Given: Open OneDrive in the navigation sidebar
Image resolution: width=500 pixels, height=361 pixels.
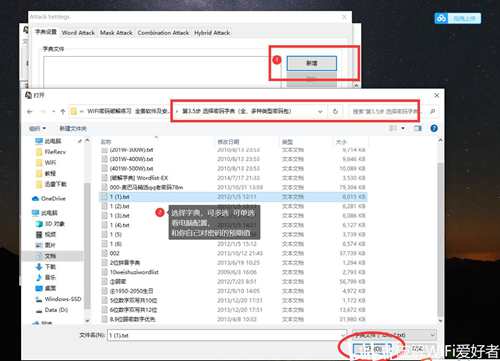Looking at the screenshot, I should (x=49, y=199).
